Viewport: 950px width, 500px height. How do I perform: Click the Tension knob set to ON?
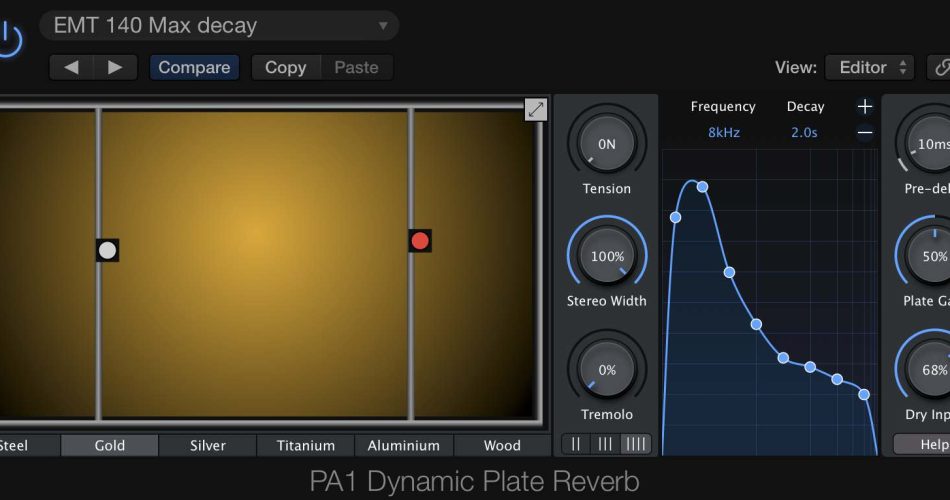[607, 144]
